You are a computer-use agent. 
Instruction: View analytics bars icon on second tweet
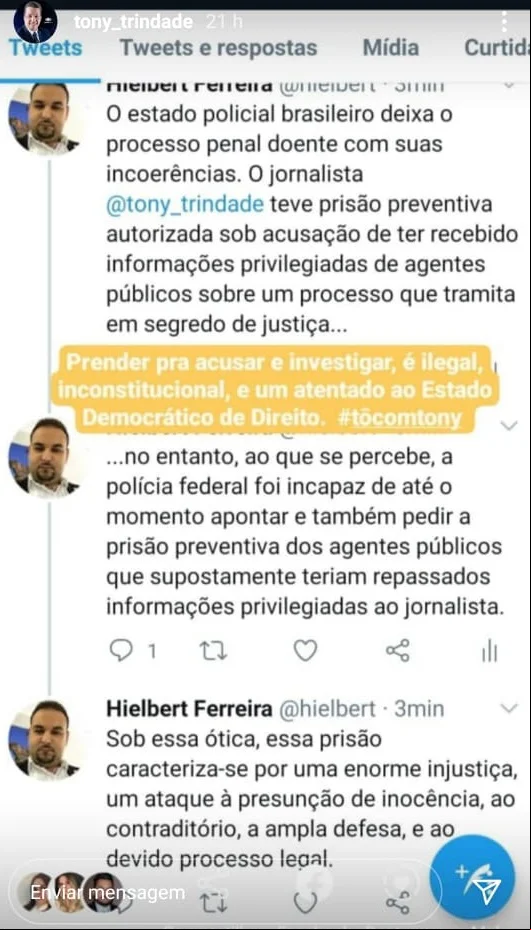(x=489, y=651)
